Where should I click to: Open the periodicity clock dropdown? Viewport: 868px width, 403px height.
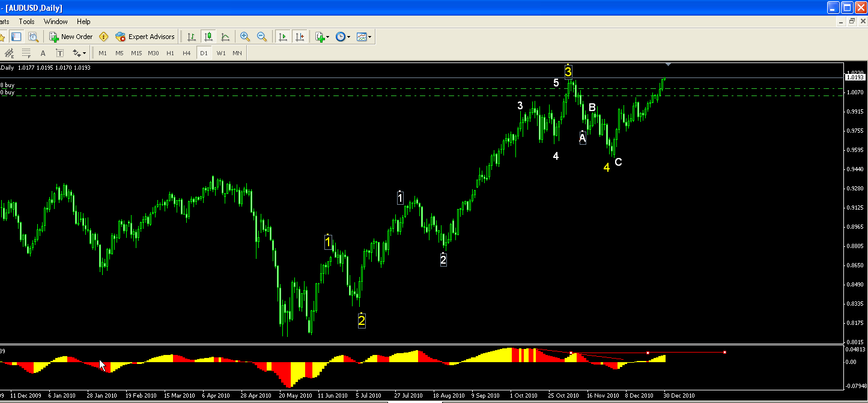[343, 37]
